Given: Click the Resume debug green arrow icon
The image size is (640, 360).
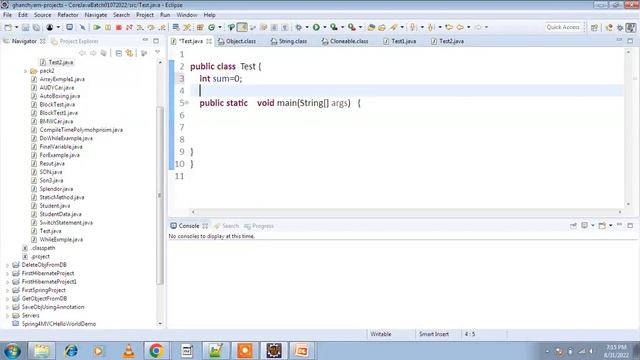Looking at the screenshot, I should 97,27.
